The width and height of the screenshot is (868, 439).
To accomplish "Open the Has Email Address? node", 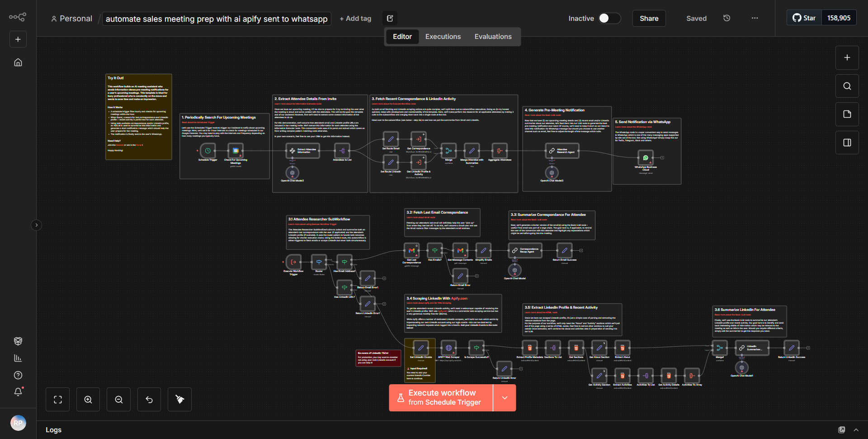I will [344, 262].
